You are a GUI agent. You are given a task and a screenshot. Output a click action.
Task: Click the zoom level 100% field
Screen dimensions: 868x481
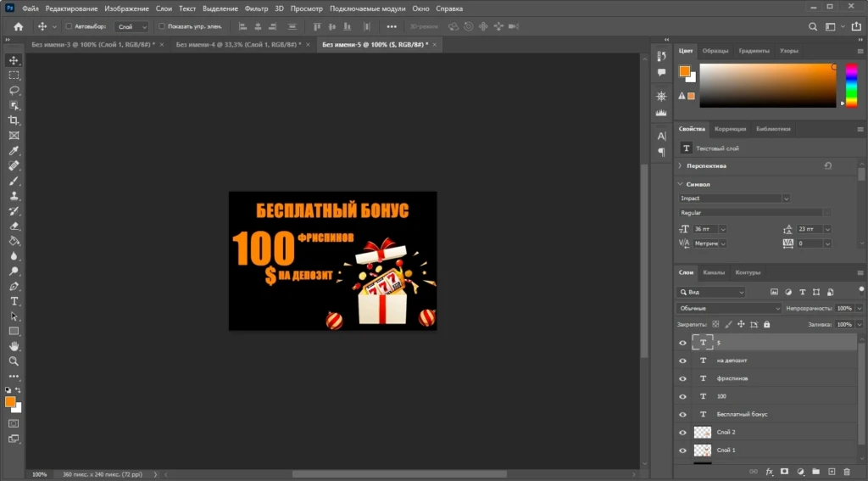coord(39,474)
